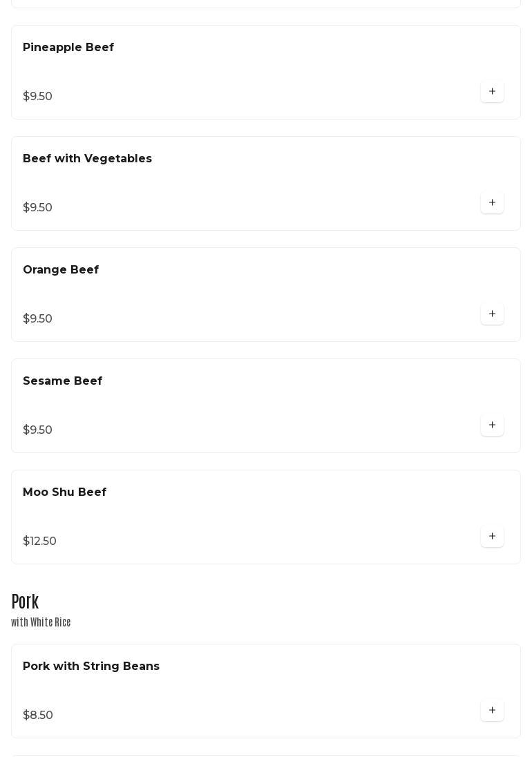Click the $12.50 price of Moo Shu Beef
This screenshot has height=757, width=532.
[39, 542]
